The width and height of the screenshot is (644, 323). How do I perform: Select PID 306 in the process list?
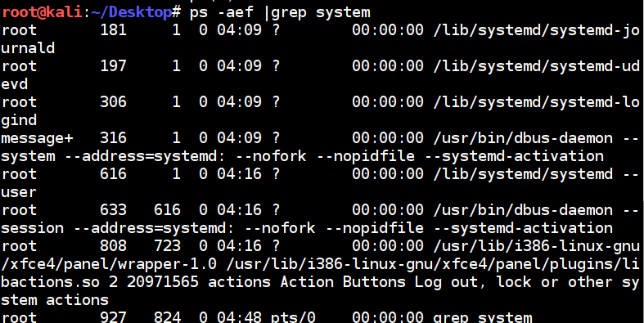114,102
